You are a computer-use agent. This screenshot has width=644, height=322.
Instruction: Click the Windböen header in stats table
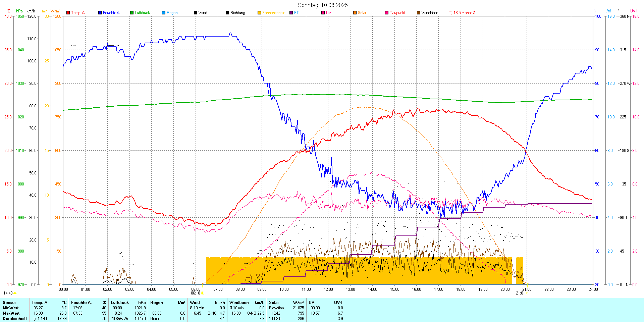tap(239, 303)
